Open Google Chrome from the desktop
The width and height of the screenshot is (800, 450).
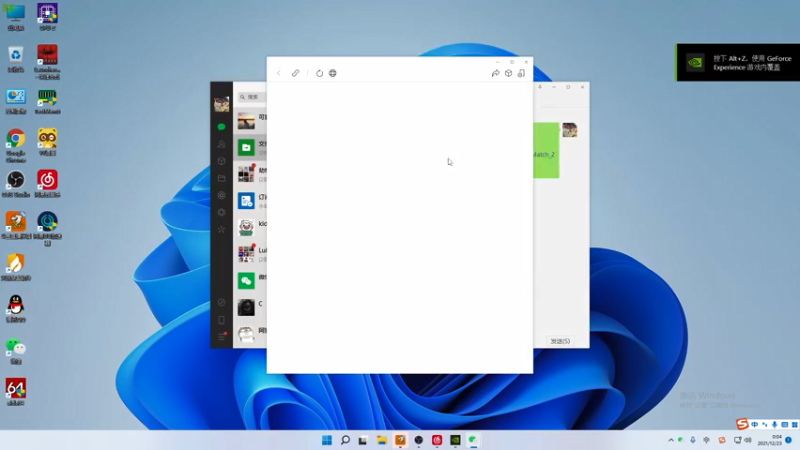click(x=16, y=145)
